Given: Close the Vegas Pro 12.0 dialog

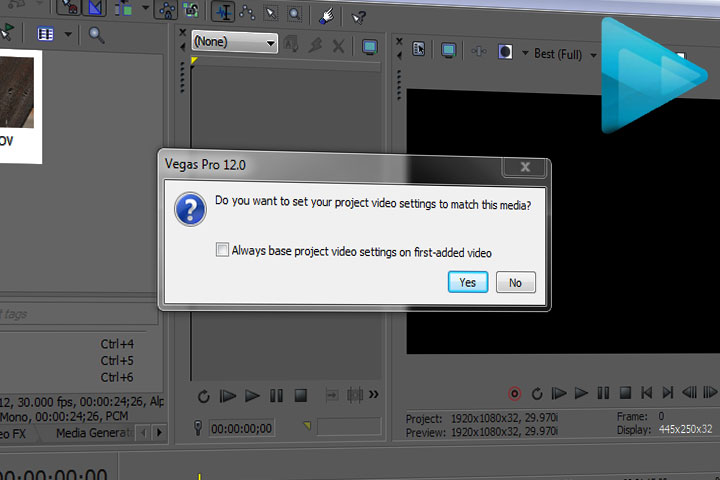Looking at the screenshot, I should 525,167.
